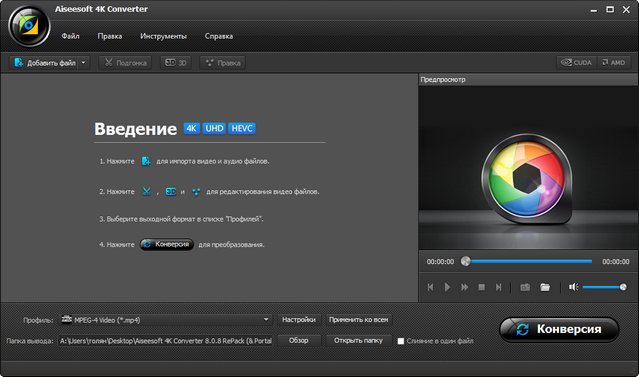
Task: Click the output folder path field
Action: [165, 341]
